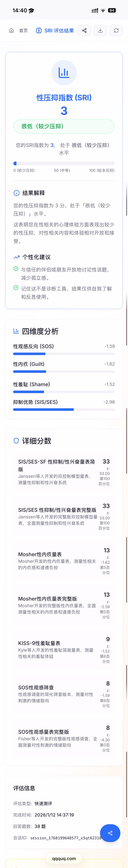The height and width of the screenshot is (868, 128).
Task: Go to 首页 link
Action: tap(23, 31)
